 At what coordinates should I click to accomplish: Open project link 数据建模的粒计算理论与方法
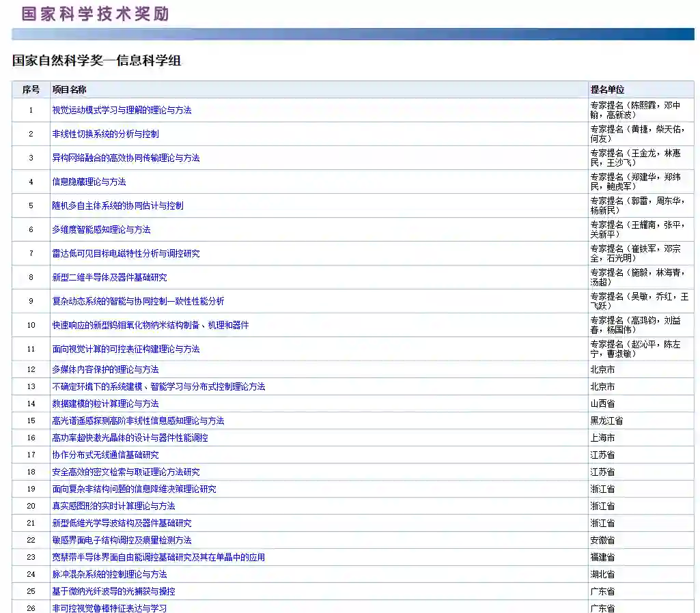(105, 403)
